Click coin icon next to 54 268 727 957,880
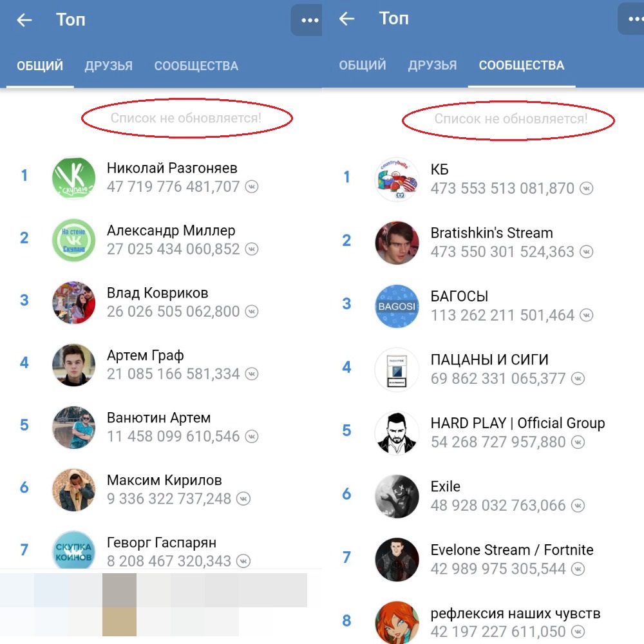This screenshot has height=644, width=644. [x=578, y=442]
